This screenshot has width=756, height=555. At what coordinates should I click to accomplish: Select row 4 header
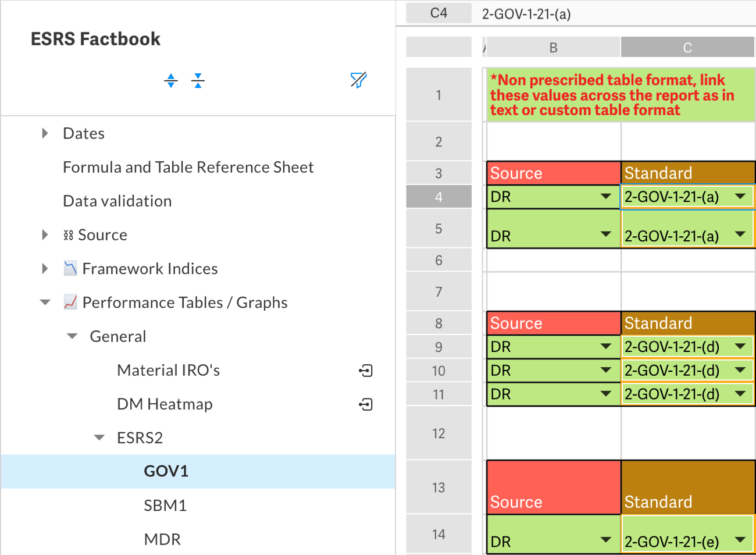coord(438,197)
